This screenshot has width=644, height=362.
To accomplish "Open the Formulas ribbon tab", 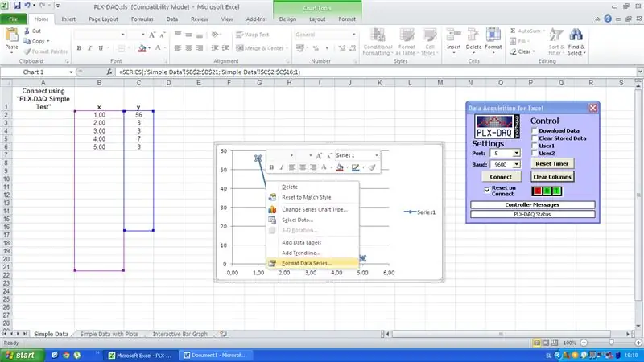I will (x=142, y=19).
